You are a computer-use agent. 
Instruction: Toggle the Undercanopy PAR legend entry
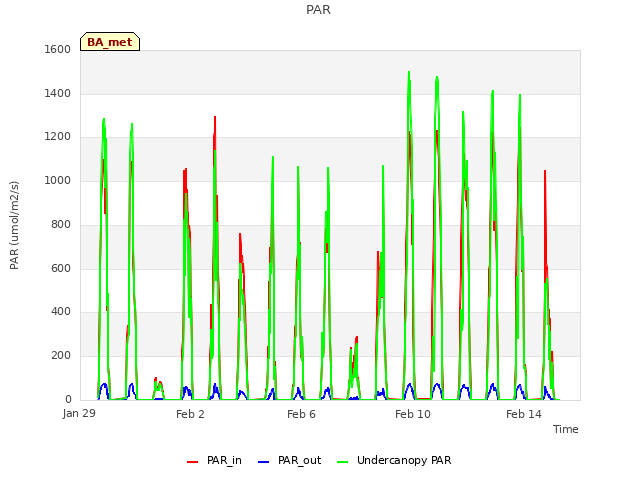point(394,460)
